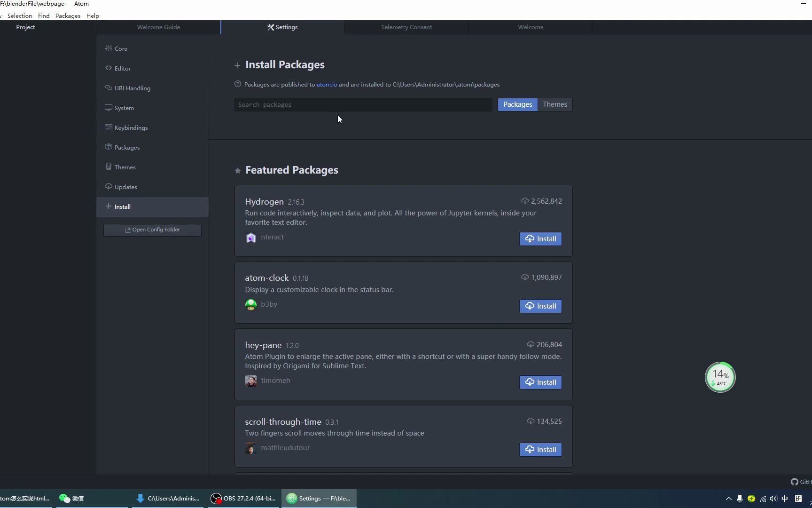The width and height of the screenshot is (812, 508).
Task: Click question mark help icon
Action: pyautogui.click(x=238, y=84)
